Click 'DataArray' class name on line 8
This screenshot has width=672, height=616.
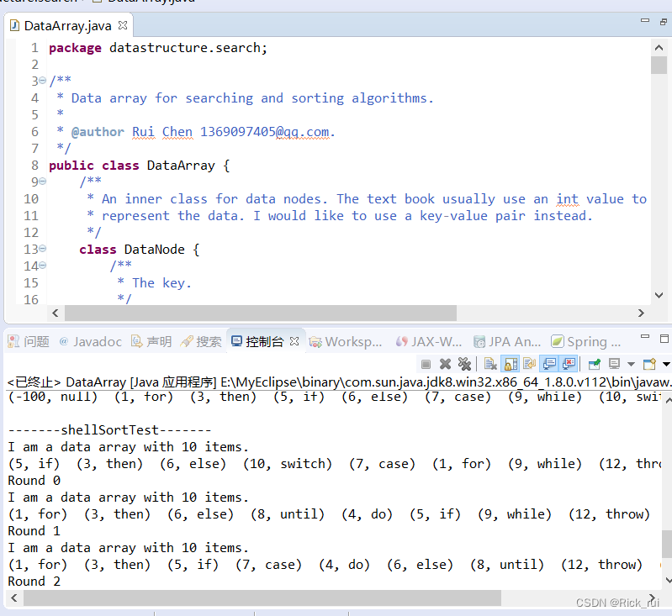click(181, 166)
